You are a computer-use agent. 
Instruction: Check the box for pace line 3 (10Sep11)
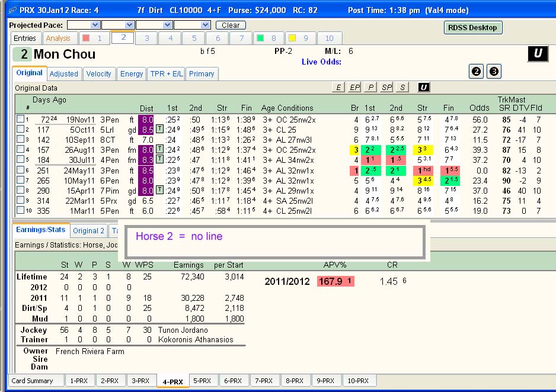coord(20,139)
